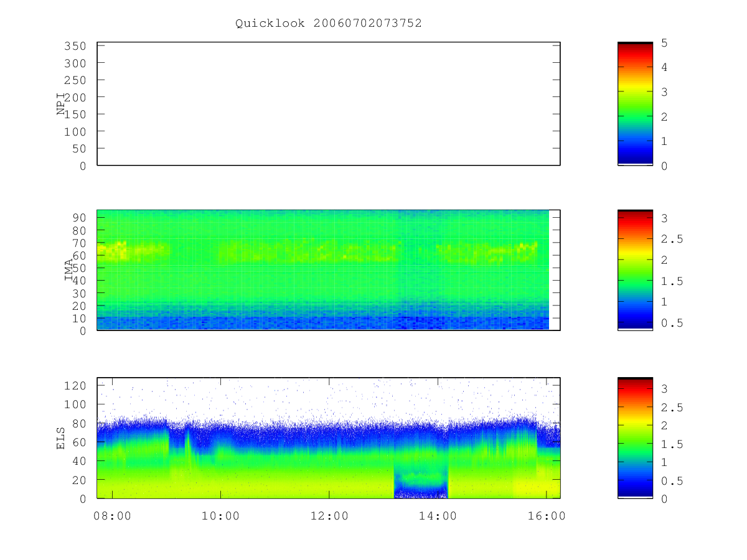Click the IMA colorbar
The width and height of the screenshot is (747, 560).
(635, 270)
